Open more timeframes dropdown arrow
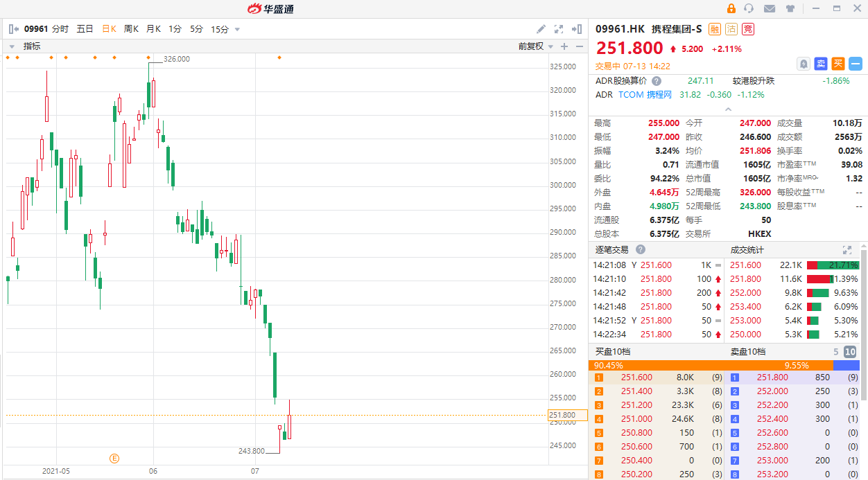The height and width of the screenshot is (480, 868). coord(237,30)
